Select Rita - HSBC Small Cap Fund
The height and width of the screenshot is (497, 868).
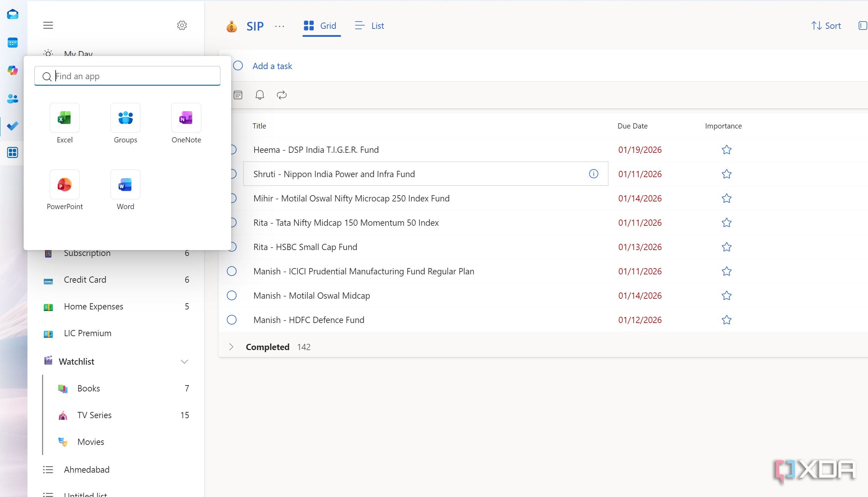[x=305, y=247]
